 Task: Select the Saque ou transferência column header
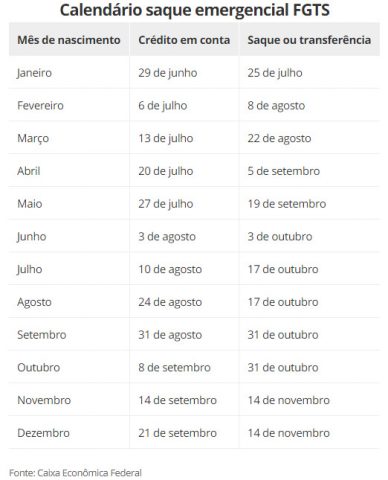pyautogui.click(x=309, y=40)
